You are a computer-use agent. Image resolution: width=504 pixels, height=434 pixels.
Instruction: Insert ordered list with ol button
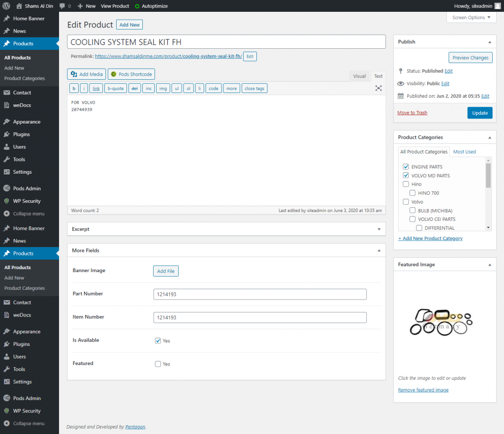189,89
